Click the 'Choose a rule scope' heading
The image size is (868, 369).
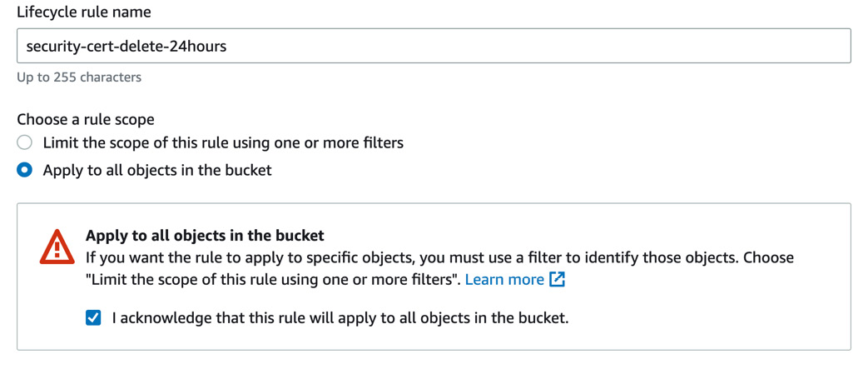(x=86, y=119)
